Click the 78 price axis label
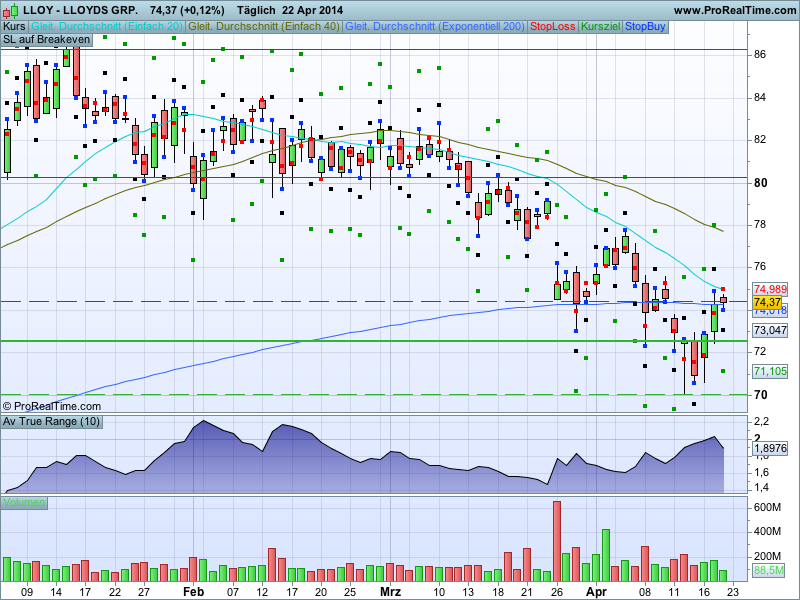The height and width of the screenshot is (600, 800). tap(760, 224)
